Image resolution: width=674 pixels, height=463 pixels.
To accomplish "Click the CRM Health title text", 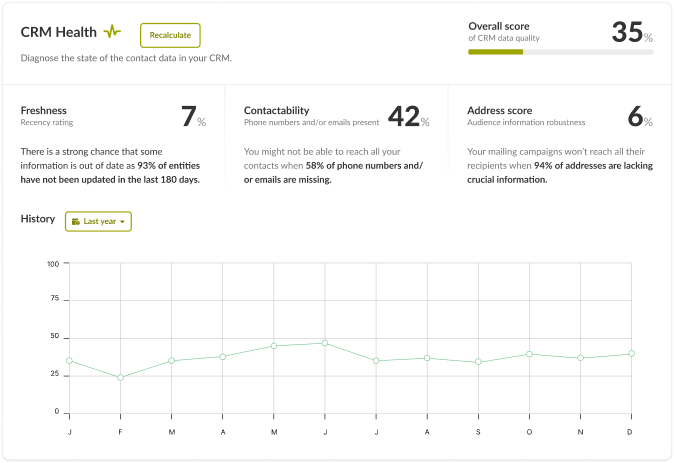I will (x=59, y=33).
